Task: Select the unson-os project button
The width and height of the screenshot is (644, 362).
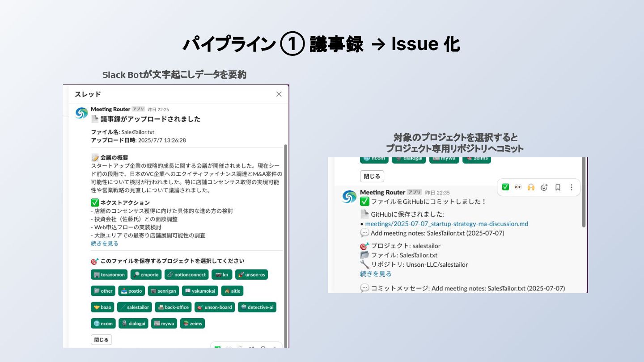Action: point(251,274)
